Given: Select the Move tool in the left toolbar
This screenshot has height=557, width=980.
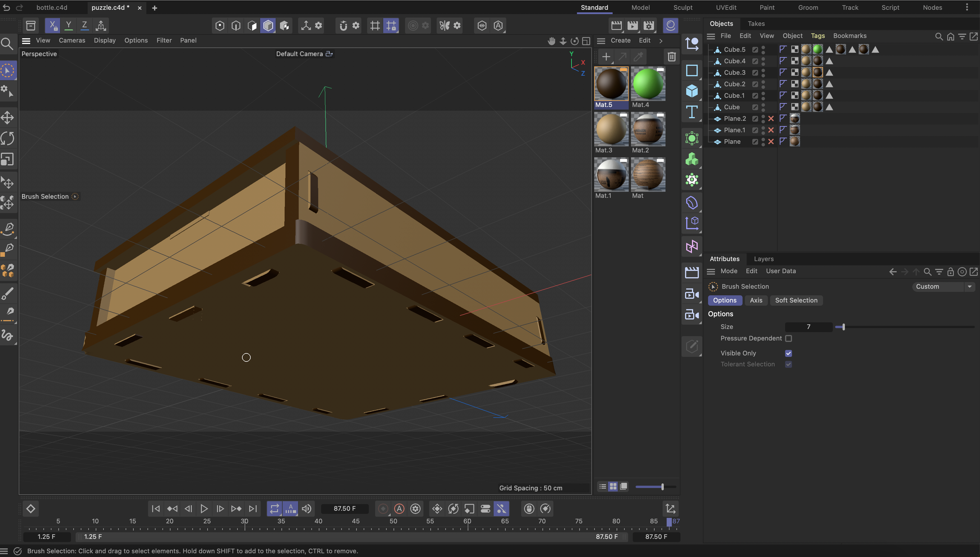Looking at the screenshot, I should (8, 117).
